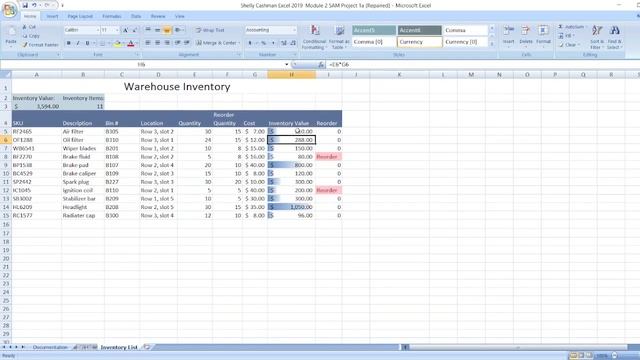Toggle the highlighted Bottom Align button
This screenshot has height=360, width=640.
pyautogui.click(x=167, y=30)
